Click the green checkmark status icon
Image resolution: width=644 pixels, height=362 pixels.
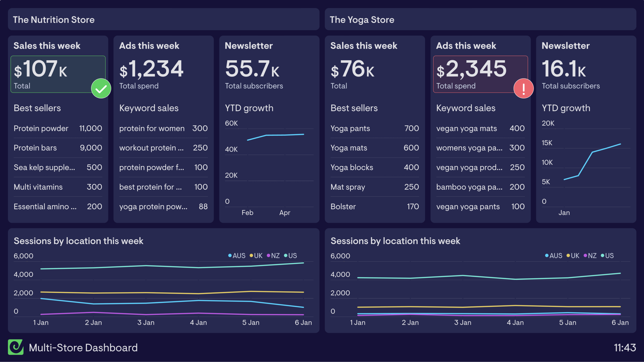click(101, 89)
